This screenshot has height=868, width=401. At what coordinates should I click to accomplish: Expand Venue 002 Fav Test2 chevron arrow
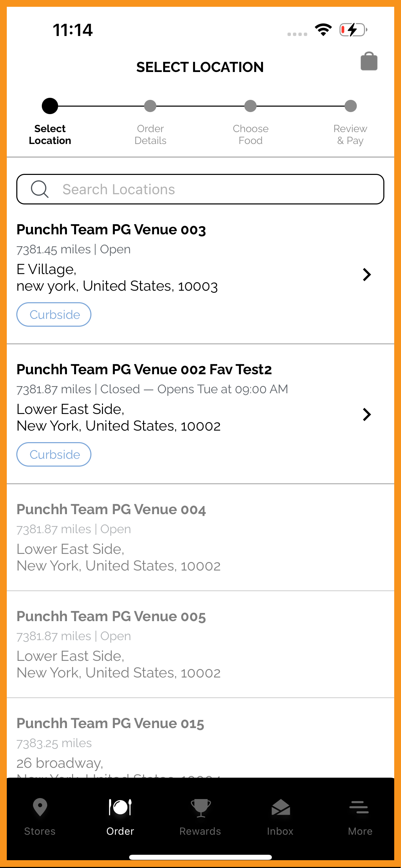(367, 414)
